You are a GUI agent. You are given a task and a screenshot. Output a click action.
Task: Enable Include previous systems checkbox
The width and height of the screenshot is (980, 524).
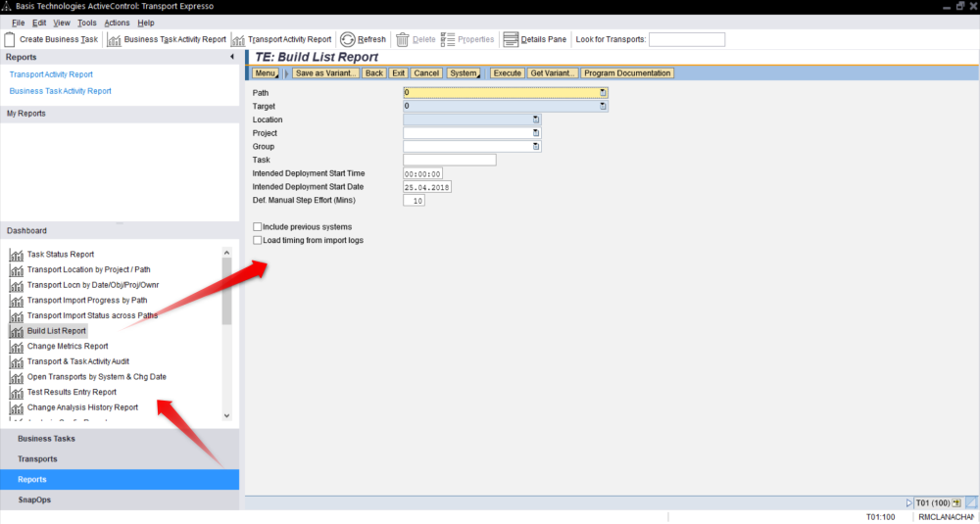click(257, 226)
